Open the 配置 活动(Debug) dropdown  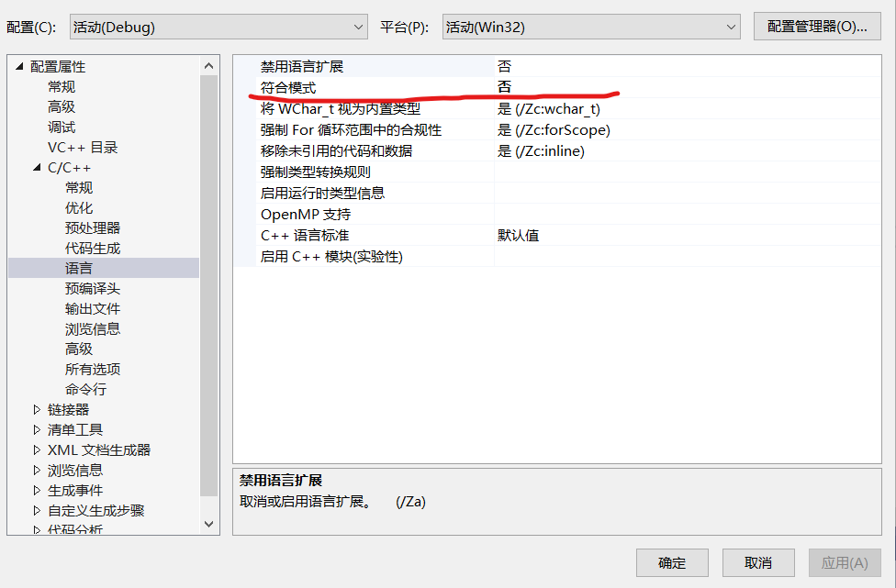pyautogui.click(x=218, y=27)
